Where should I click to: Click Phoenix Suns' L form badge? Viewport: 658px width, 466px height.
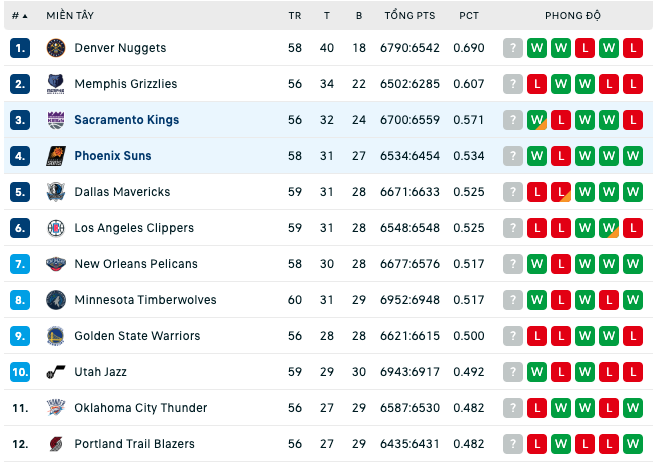[561, 156]
